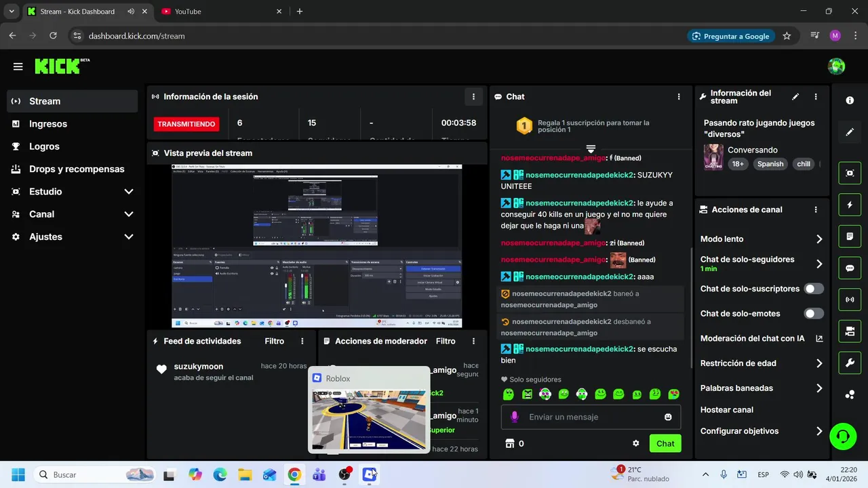Open the hamburger menu beside Kick logo
This screenshot has width=868, height=488.
pyautogui.click(x=18, y=66)
